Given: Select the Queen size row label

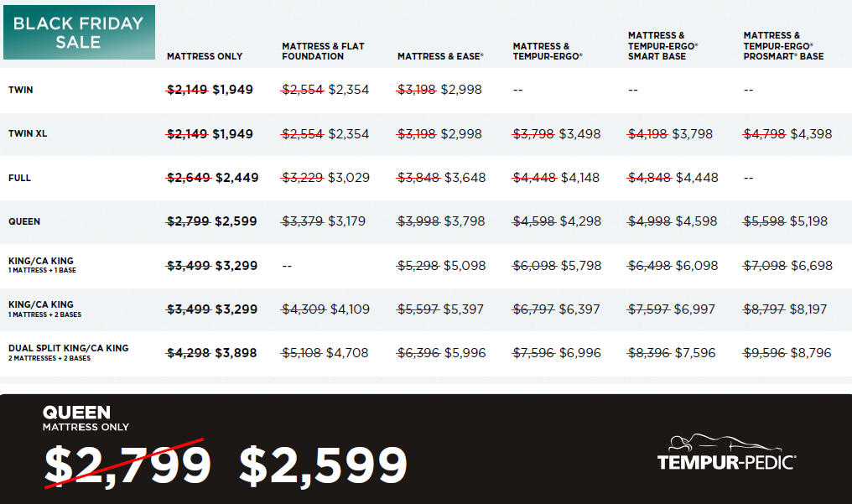Looking at the screenshot, I should coord(24,221).
